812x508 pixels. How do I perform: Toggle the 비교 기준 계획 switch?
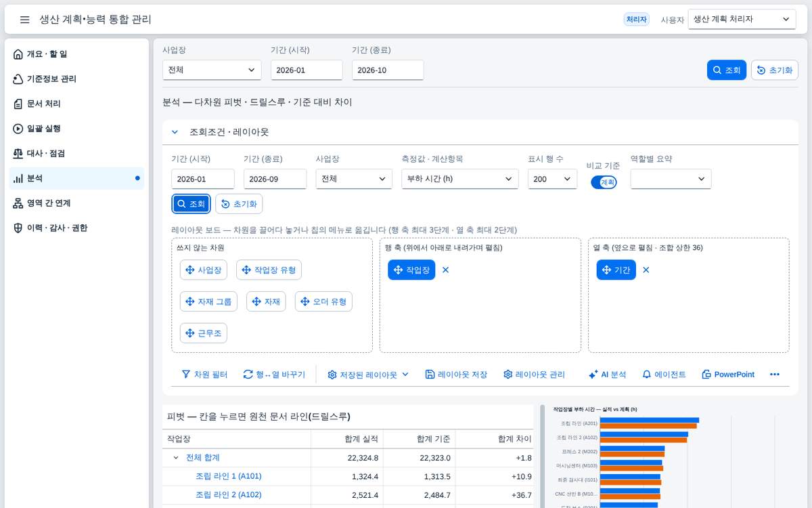click(604, 182)
